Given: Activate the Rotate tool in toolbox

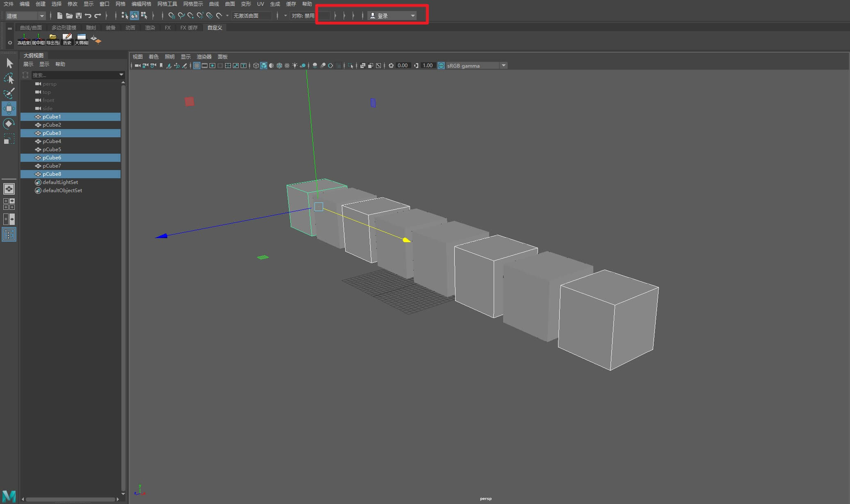Looking at the screenshot, I should click(9, 124).
